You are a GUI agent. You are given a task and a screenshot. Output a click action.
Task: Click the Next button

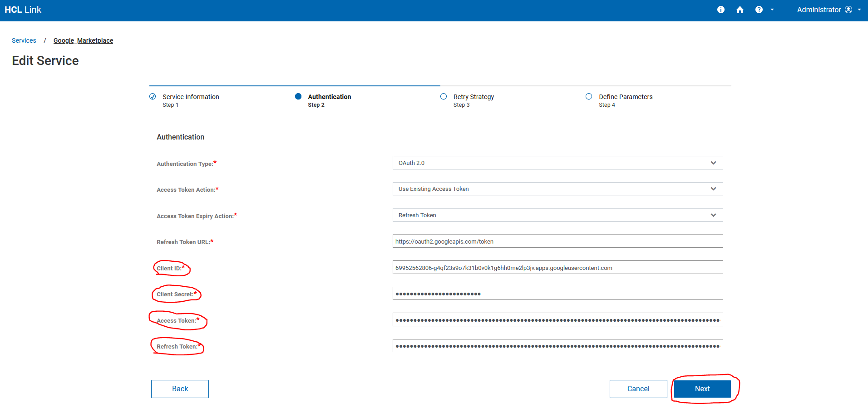(702, 389)
